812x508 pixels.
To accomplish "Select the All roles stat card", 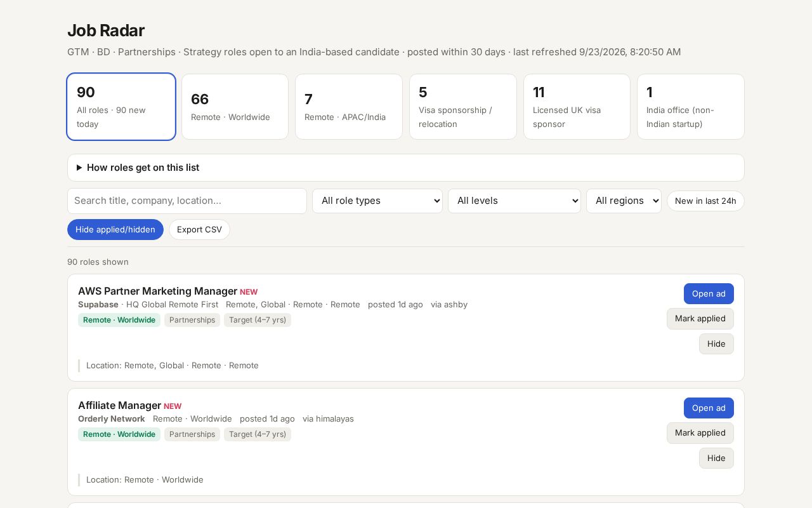I will click(x=121, y=107).
